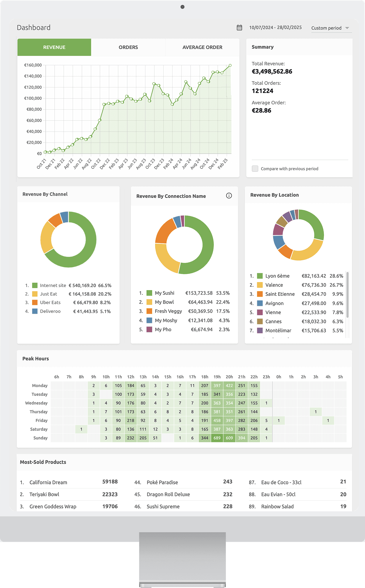Select the Revenue tab

54,47
